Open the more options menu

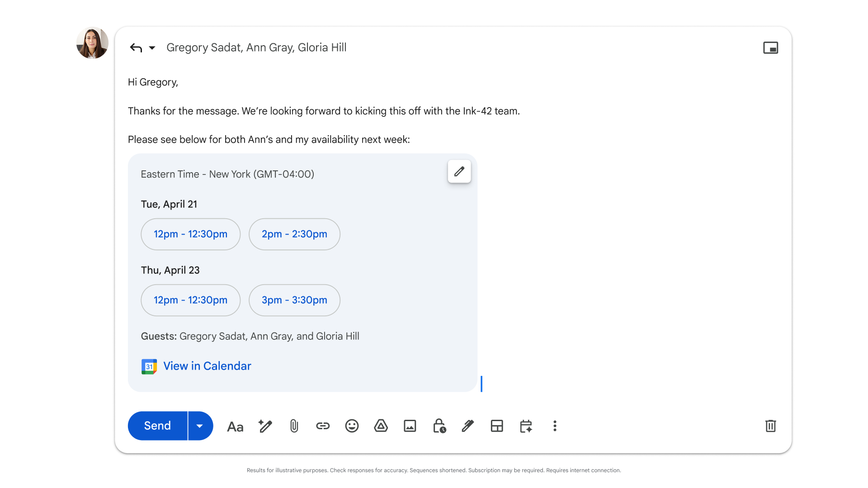pos(555,426)
